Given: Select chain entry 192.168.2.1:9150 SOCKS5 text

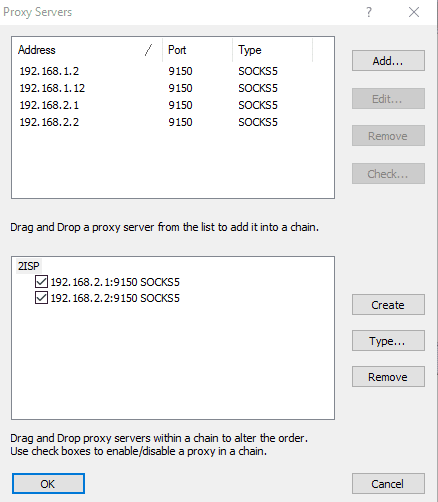Looking at the screenshot, I should [115, 282].
